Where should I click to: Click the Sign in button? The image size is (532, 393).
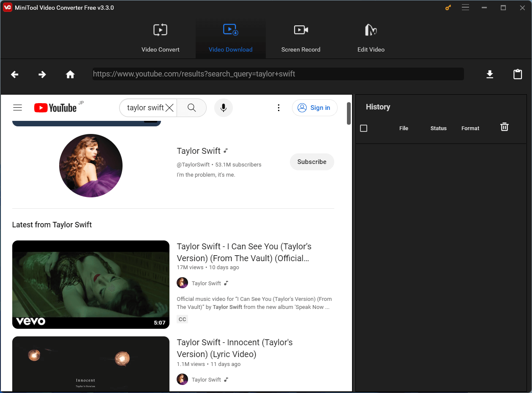tap(315, 108)
